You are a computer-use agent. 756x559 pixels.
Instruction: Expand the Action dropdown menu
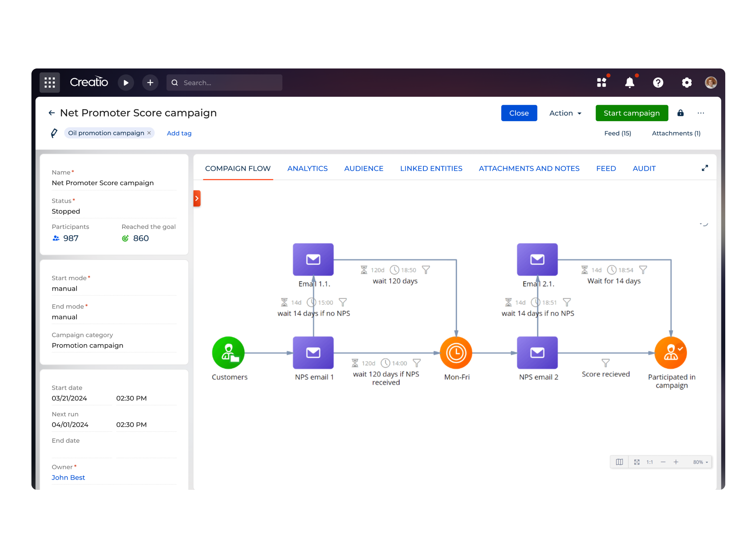[565, 113]
